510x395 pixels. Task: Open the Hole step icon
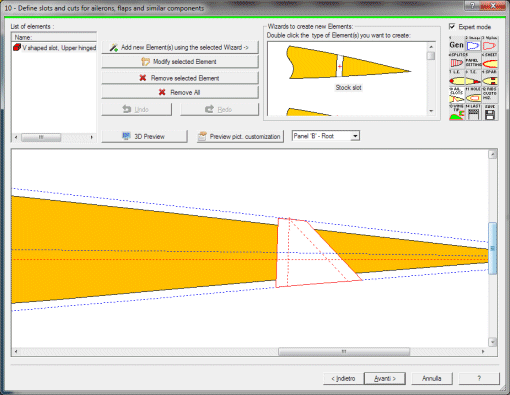pyautogui.click(x=473, y=96)
